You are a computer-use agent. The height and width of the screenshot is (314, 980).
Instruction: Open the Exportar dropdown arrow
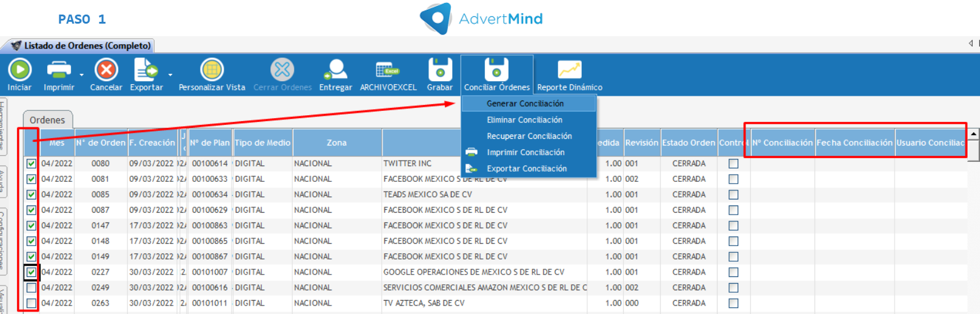click(x=170, y=75)
